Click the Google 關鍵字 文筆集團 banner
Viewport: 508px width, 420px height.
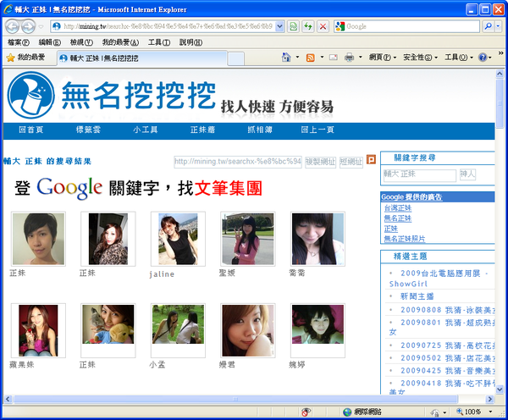coord(138,188)
